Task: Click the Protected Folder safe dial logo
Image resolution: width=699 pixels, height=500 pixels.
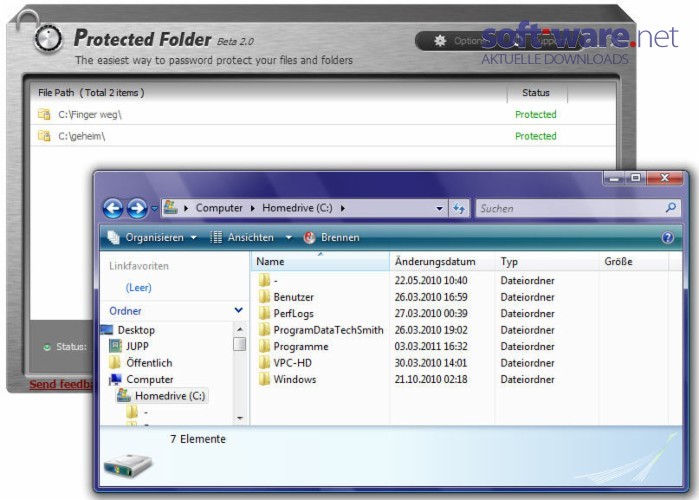Action: (48, 39)
